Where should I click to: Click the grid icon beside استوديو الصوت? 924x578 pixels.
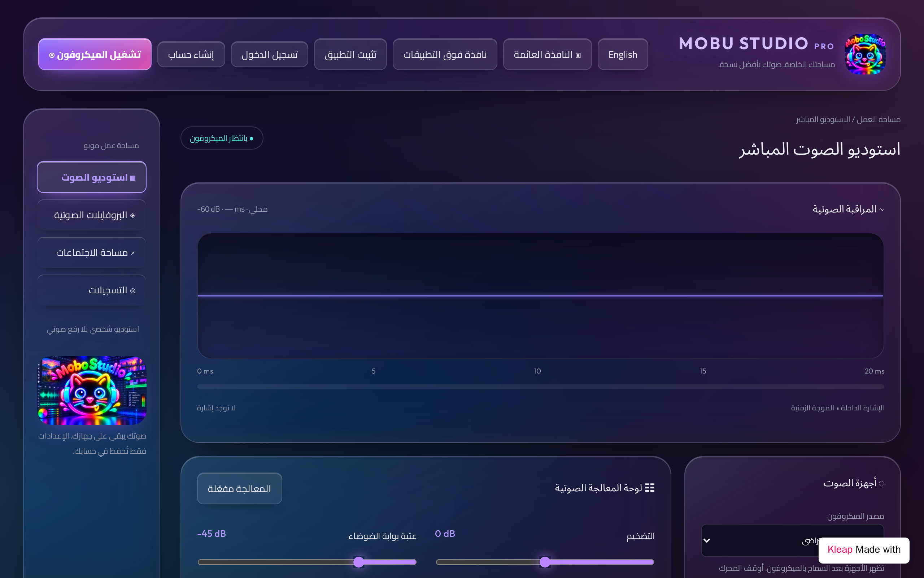(133, 178)
